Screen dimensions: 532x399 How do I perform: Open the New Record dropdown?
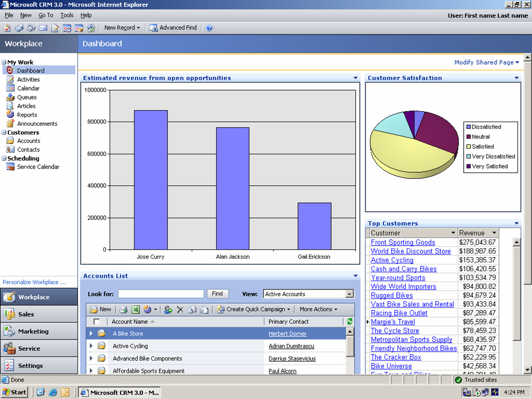pyautogui.click(x=122, y=28)
